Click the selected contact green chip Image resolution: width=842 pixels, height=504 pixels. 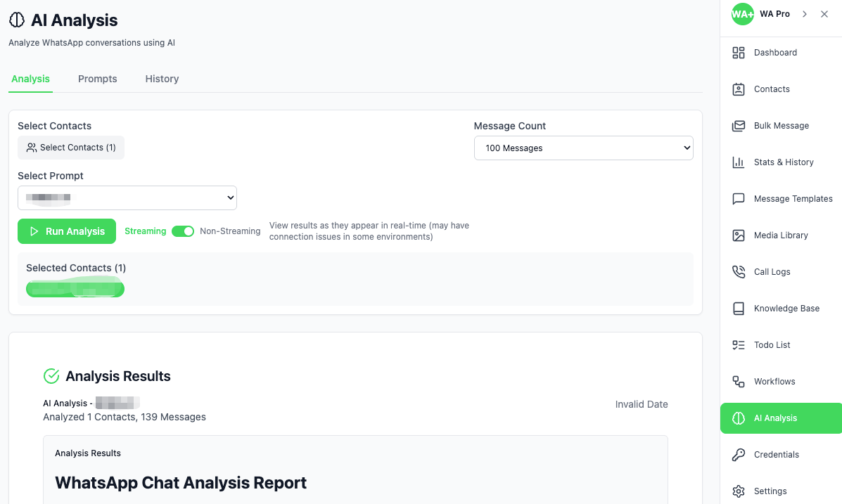75,289
